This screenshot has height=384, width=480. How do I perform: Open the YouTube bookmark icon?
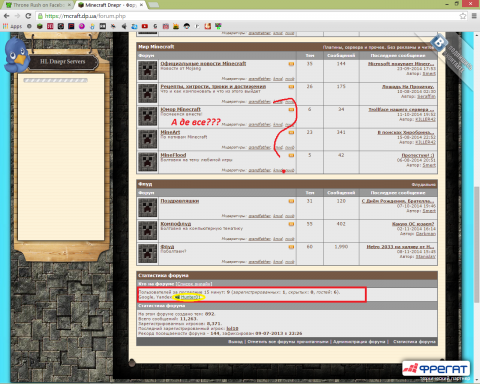click(145, 26)
